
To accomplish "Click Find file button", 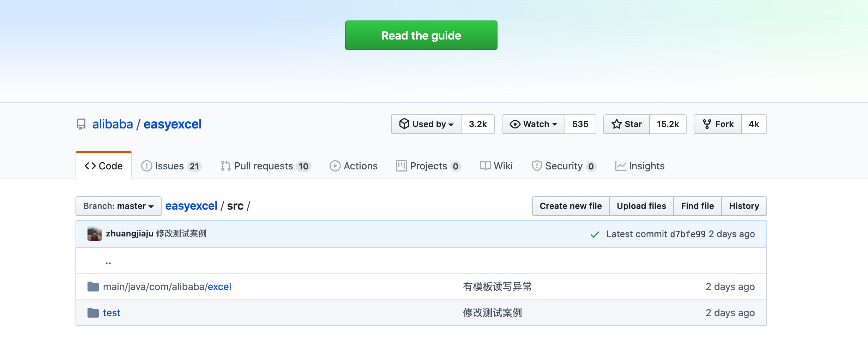I will (698, 206).
